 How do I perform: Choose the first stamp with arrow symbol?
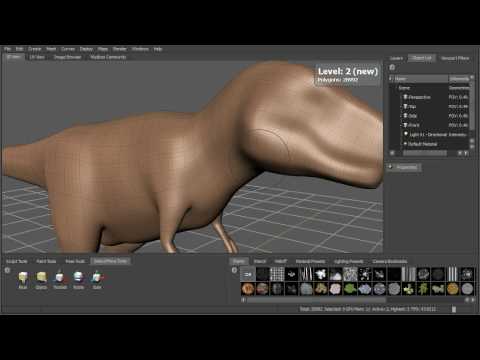coord(248,274)
